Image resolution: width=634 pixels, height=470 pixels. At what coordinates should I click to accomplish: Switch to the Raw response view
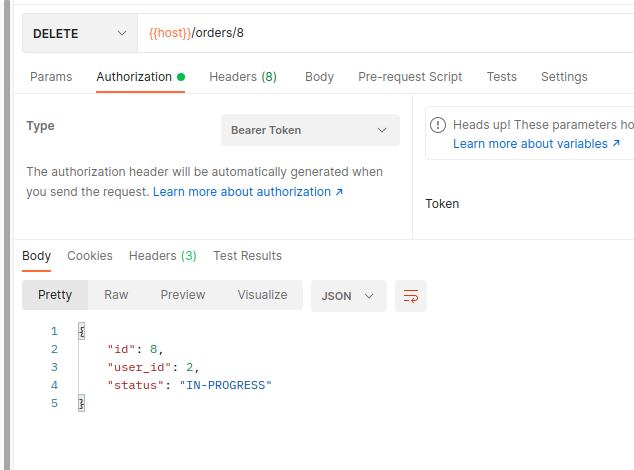tap(116, 295)
